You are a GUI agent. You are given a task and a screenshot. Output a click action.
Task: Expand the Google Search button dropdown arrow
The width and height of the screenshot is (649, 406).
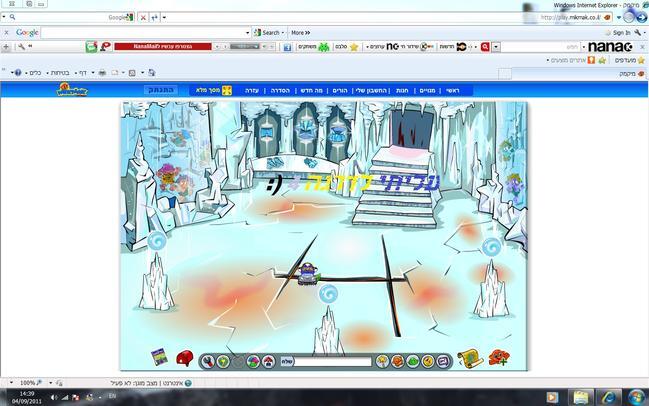(x=283, y=33)
